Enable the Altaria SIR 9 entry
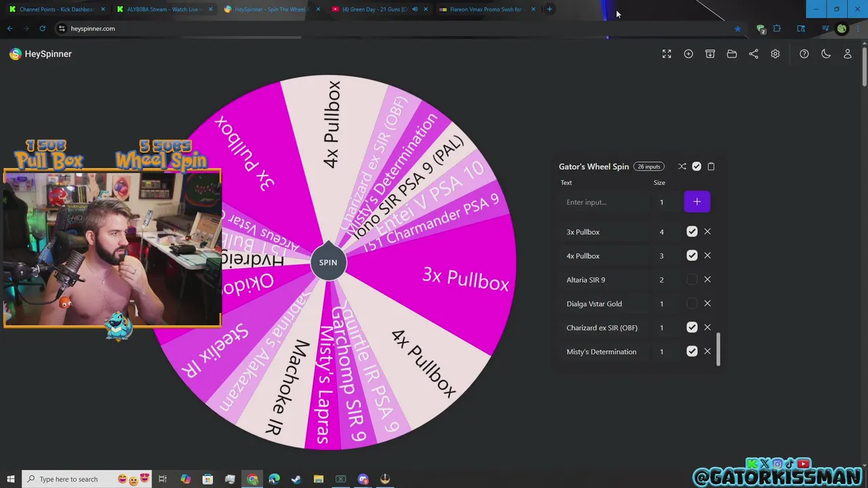The height and width of the screenshot is (488, 868). [x=692, y=279]
